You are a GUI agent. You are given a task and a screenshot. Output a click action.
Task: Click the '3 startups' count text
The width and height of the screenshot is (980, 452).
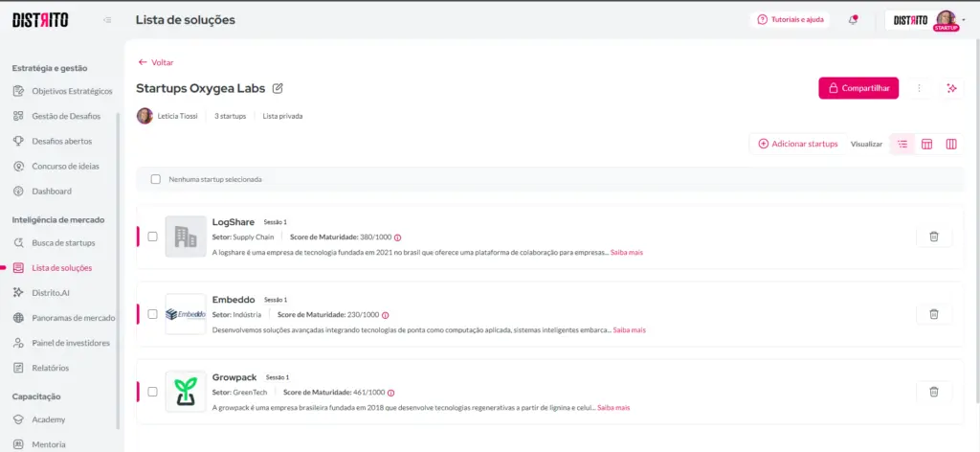tap(230, 116)
